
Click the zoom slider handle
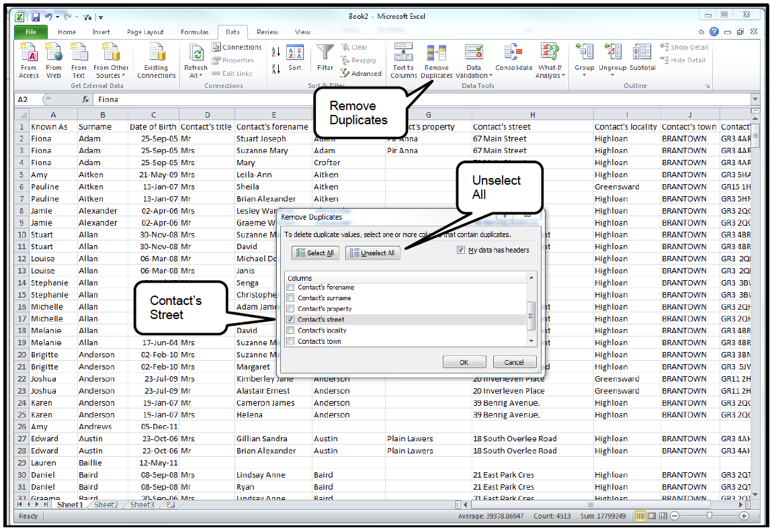click(709, 516)
